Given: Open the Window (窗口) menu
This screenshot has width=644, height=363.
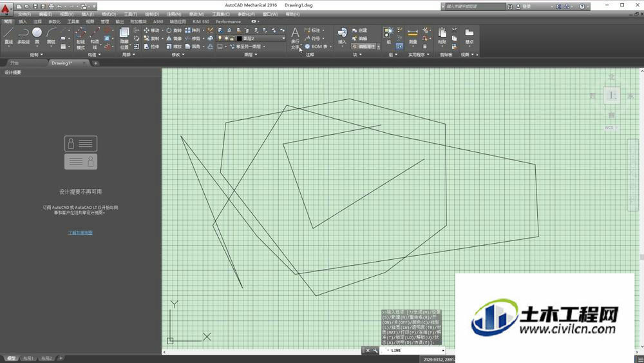Looking at the screenshot, I should point(270,14).
